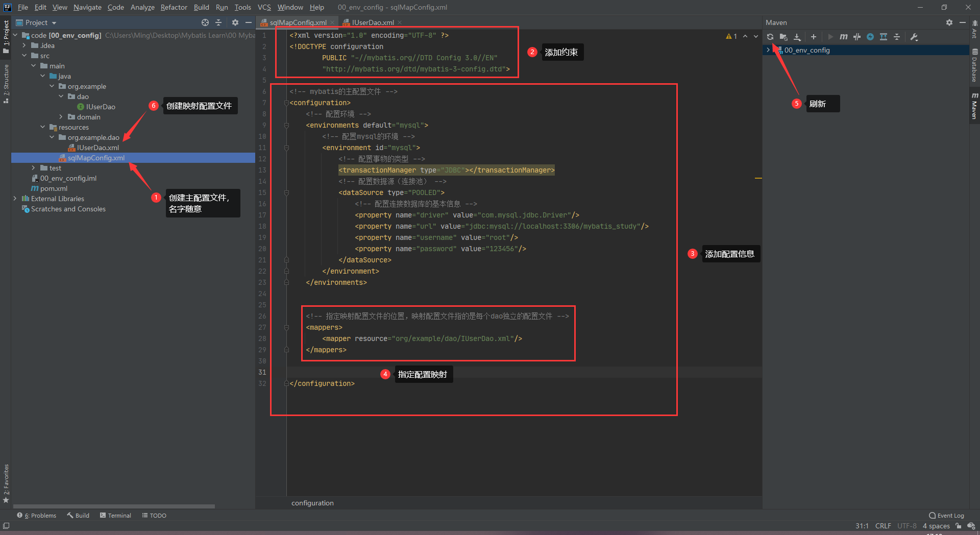This screenshot has width=980, height=535.
Task: Open the 6: Problems tool window
Action: 37,516
